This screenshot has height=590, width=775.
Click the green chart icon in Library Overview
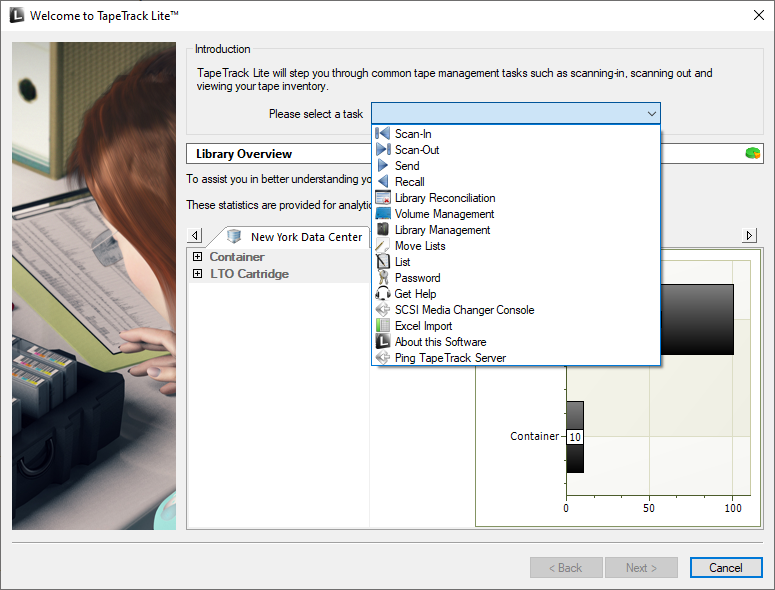pyautogui.click(x=753, y=153)
